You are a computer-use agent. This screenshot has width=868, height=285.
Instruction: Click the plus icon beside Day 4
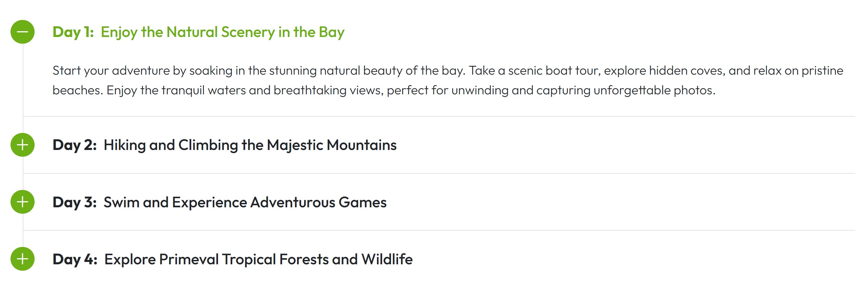pyautogui.click(x=22, y=259)
